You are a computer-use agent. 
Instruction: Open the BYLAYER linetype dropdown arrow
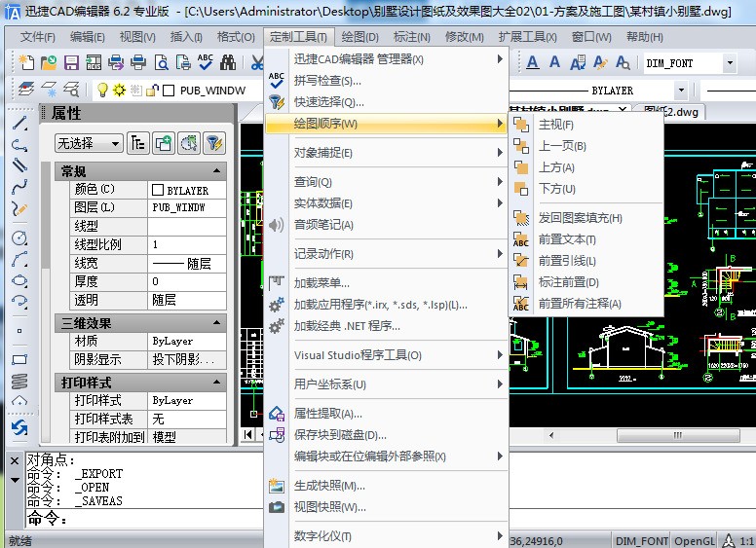681,91
